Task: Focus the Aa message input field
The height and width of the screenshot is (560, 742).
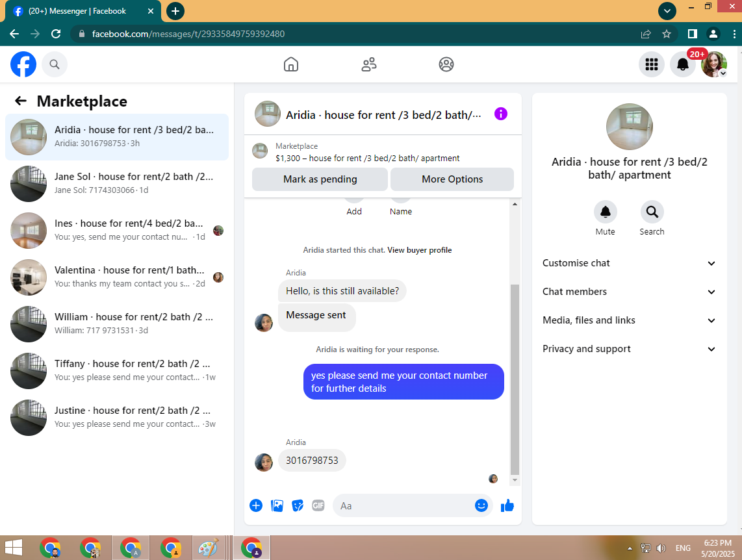Action: click(405, 505)
